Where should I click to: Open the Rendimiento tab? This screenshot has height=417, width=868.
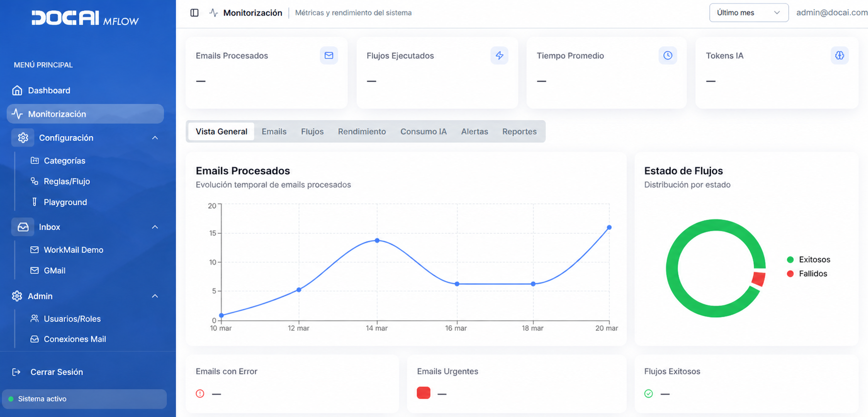point(362,131)
